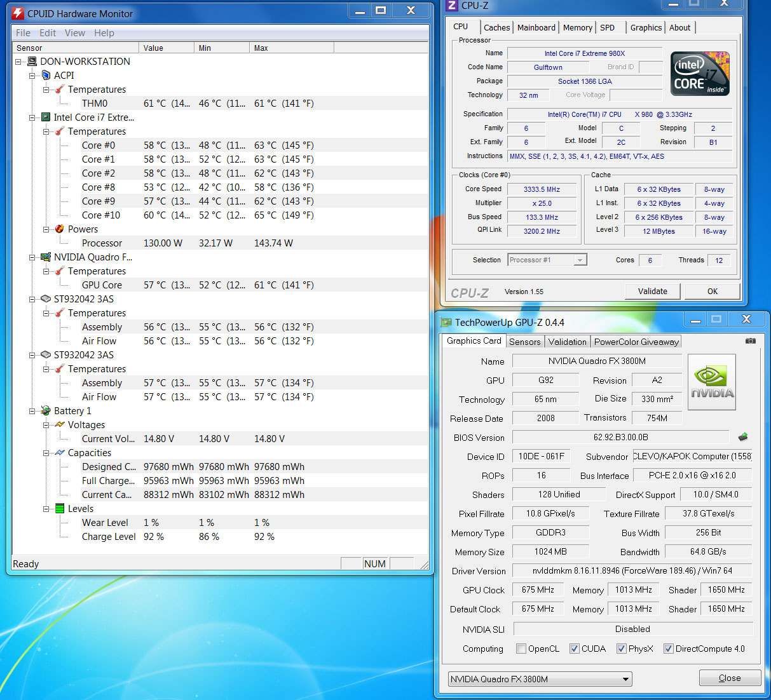Click the NVIDIA Quadro F... card icon in tree
This screenshot has height=700, width=771.
(x=46, y=257)
